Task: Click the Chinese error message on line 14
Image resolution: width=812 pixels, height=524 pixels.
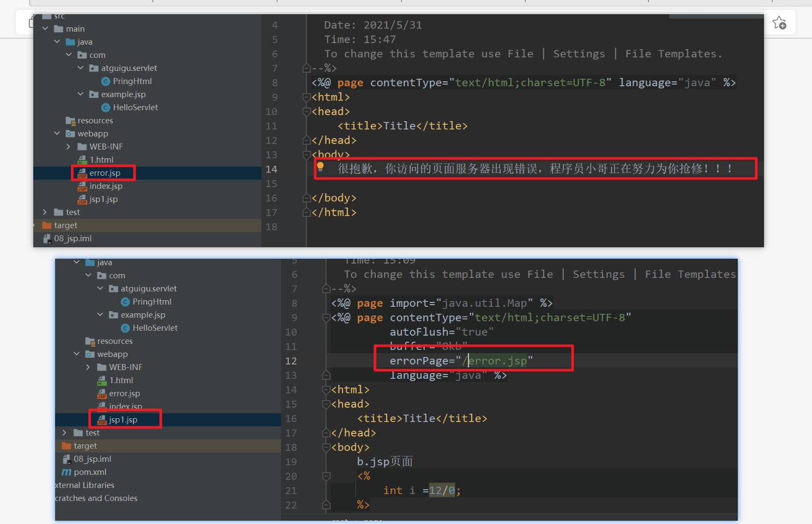Action: [x=535, y=169]
